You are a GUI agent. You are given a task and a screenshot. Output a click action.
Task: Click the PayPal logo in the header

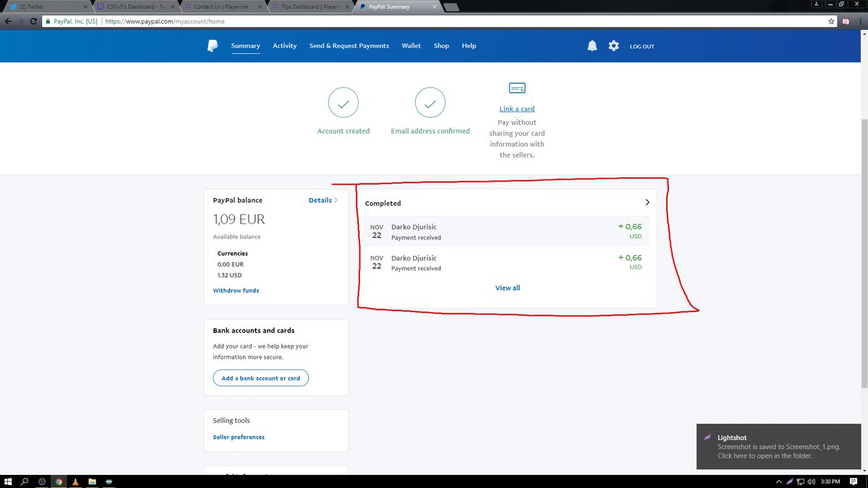coord(212,46)
